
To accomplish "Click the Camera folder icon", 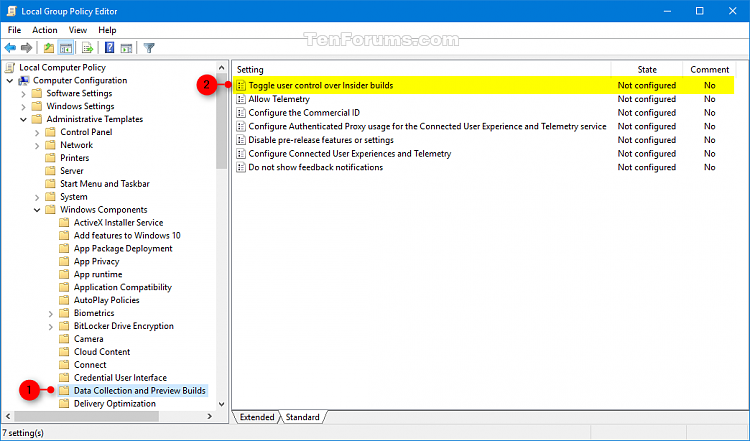I will pyautogui.click(x=64, y=339).
